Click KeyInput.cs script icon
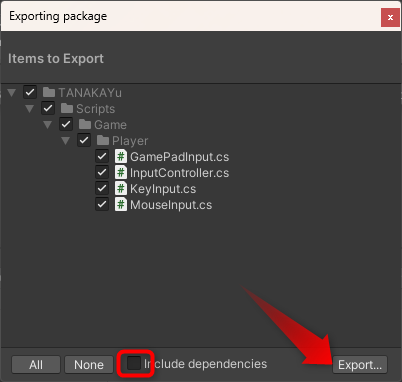The height and width of the screenshot is (382, 402). 121,188
